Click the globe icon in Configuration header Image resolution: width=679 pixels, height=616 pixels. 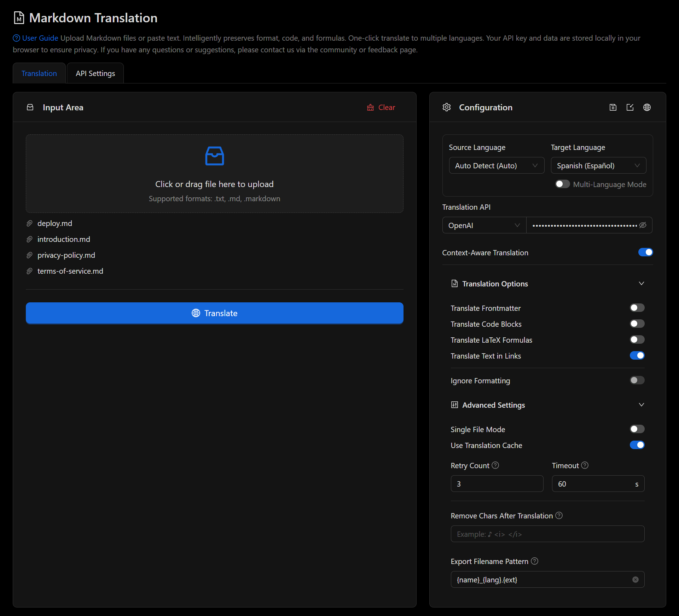coord(647,107)
